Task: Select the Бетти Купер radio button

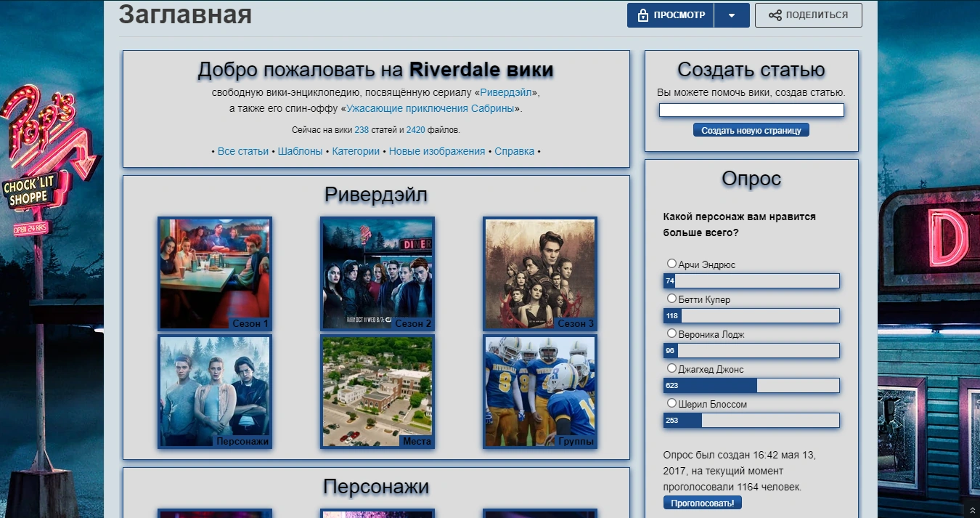Action: 671,299
